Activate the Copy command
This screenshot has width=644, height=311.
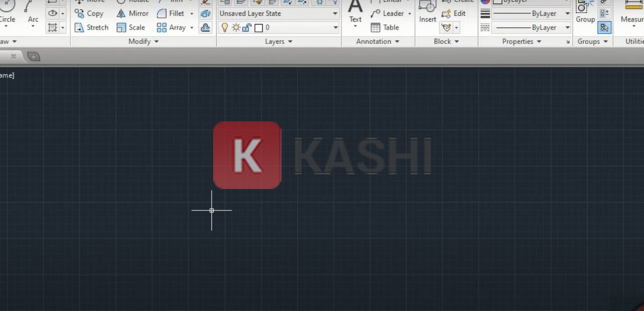[89, 13]
